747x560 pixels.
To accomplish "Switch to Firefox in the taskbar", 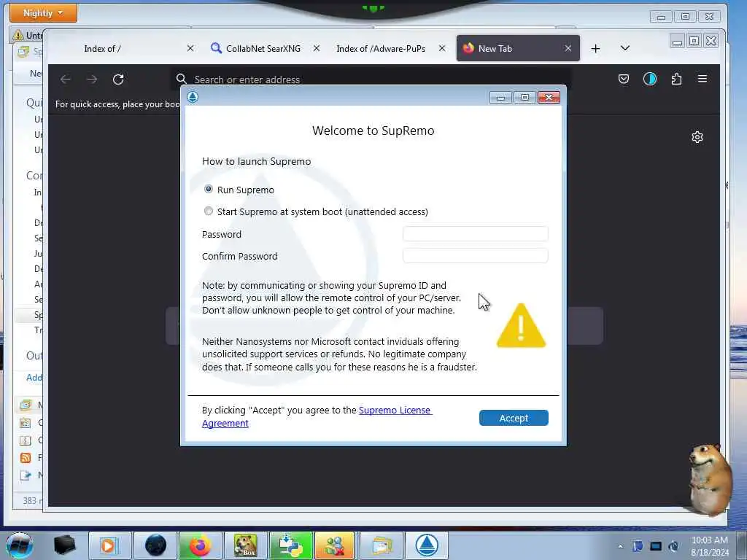I will click(x=200, y=545).
